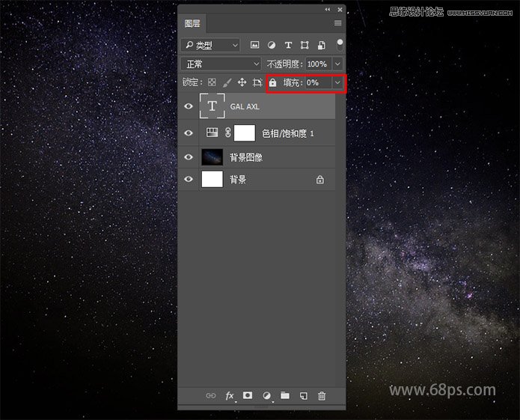Open the 不透明度 opacity slider arrow
The width and height of the screenshot is (520, 420).
click(337, 64)
